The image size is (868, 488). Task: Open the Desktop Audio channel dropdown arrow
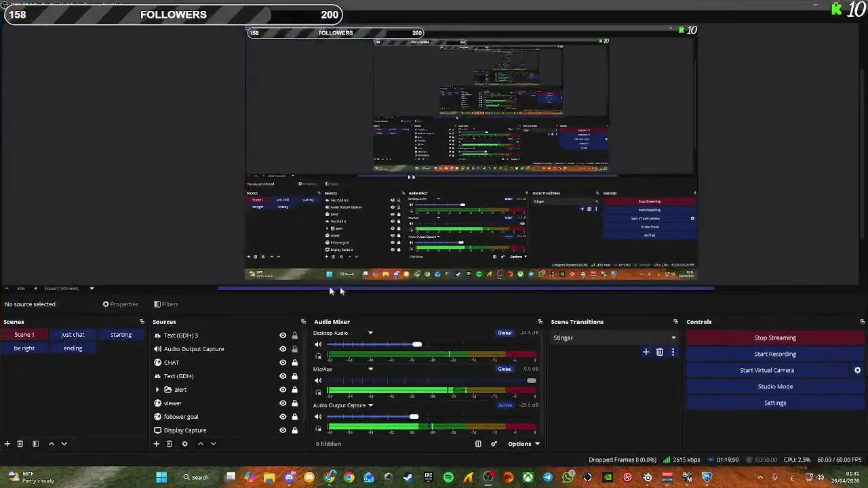(x=370, y=333)
